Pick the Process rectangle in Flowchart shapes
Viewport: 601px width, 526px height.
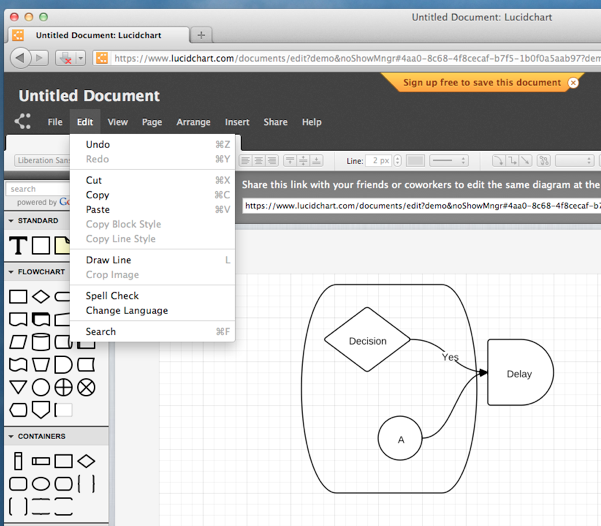[x=18, y=296]
